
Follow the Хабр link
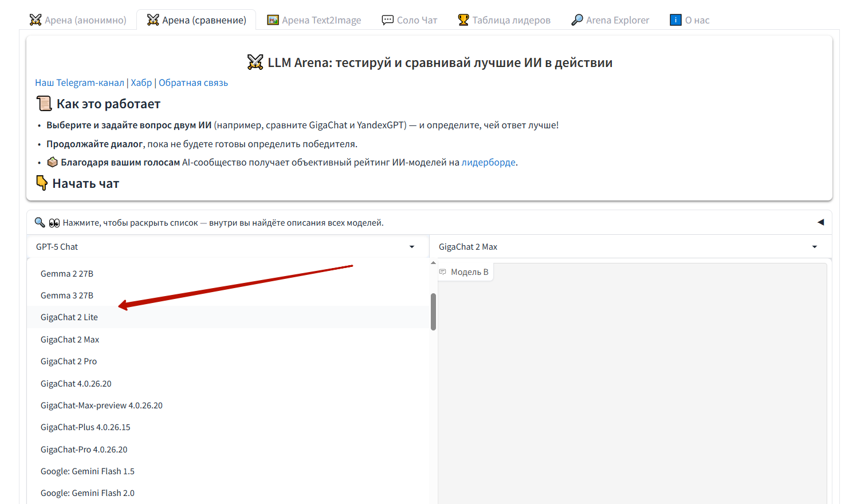pyautogui.click(x=142, y=82)
